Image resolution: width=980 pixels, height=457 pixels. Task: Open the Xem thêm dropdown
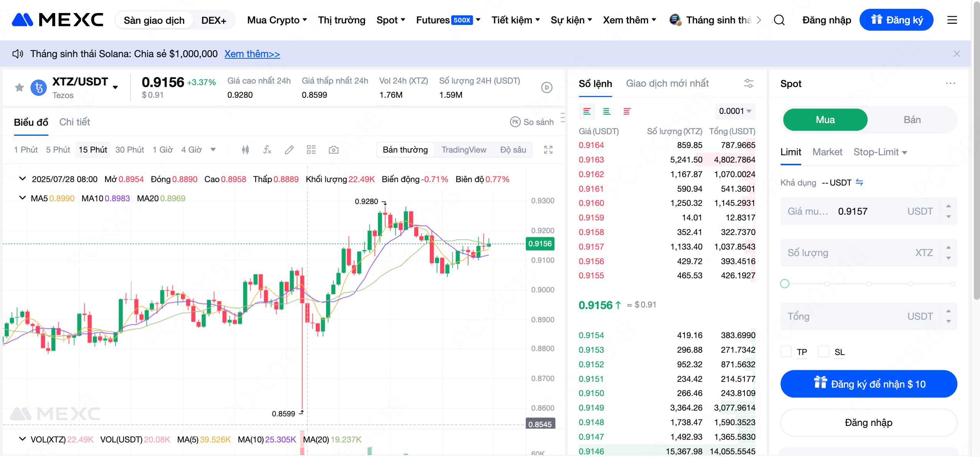pos(630,20)
